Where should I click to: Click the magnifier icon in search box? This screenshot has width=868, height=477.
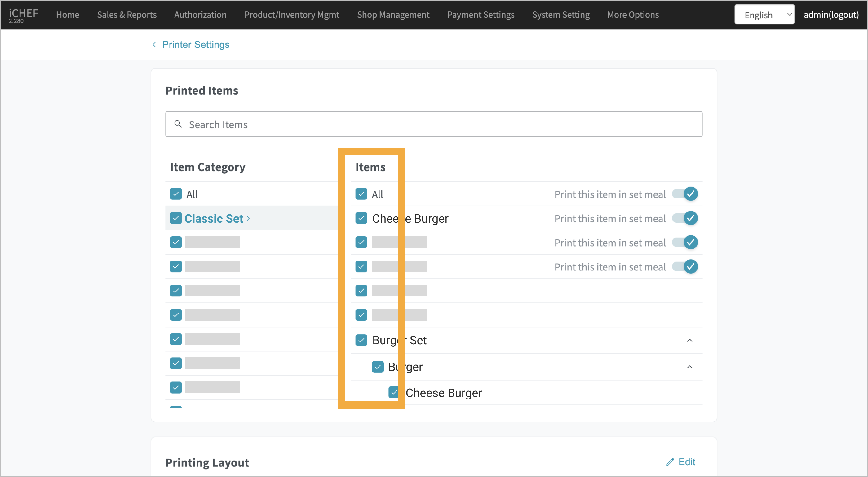pyautogui.click(x=178, y=124)
